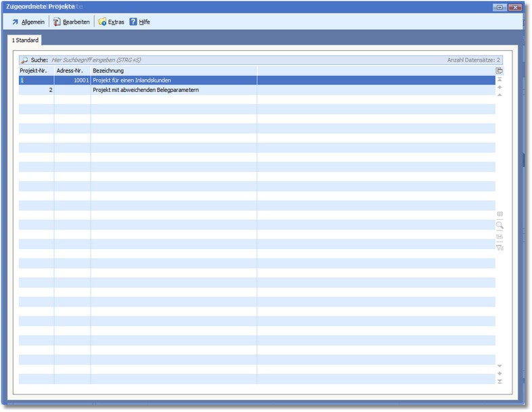Screen dimensions: 532x412
Task: Open the Bearbeiten menu
Action: (x=72, y=22)
